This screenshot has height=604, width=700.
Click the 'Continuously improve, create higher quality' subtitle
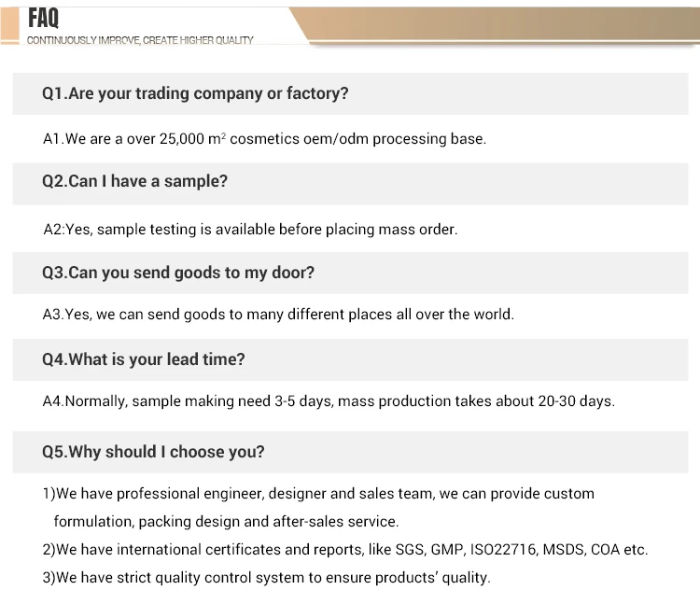140,41
